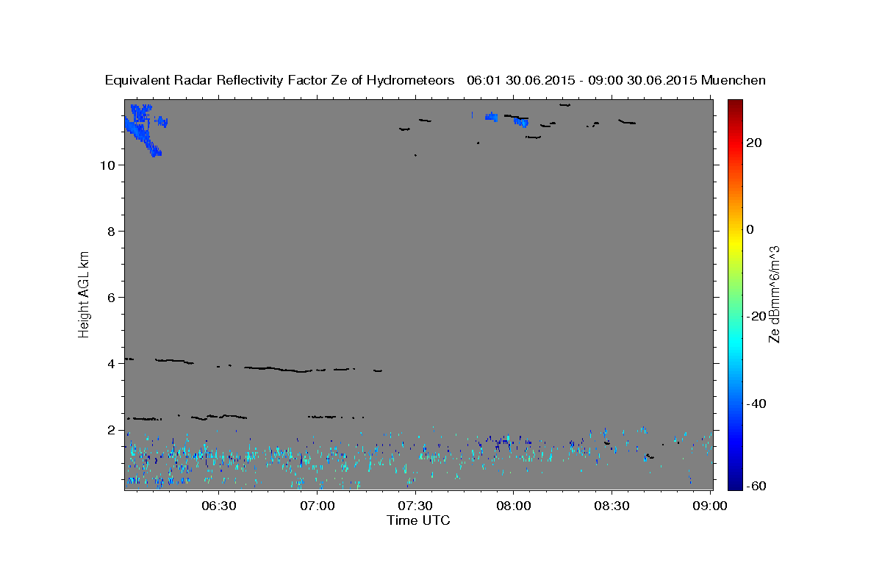
Task: Click the colorbar tick label '-20'
Action: (x=756, y=316)
